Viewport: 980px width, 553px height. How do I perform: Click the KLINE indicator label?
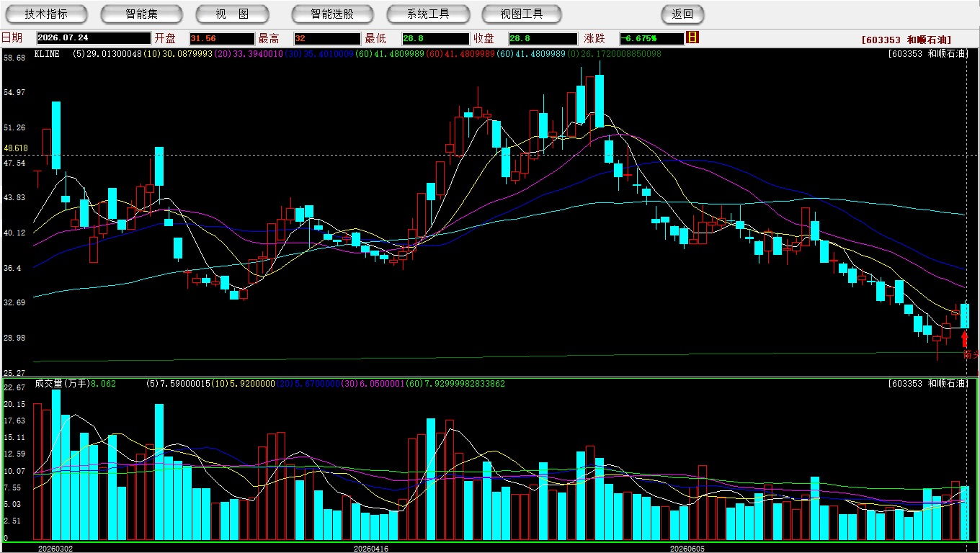tap(48, 54)
